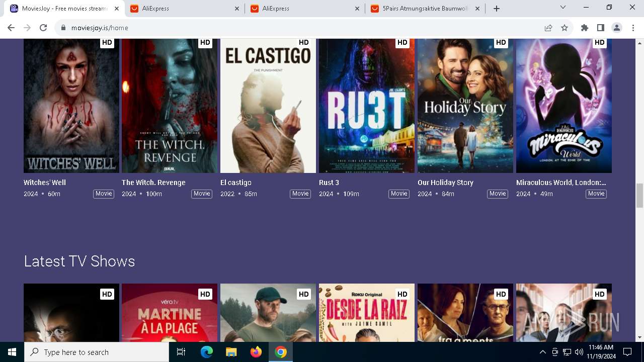Close the second AliExpress tab
Image resolution: width=644 pixels, height=362 pixels.
click(x=357, y=9)
